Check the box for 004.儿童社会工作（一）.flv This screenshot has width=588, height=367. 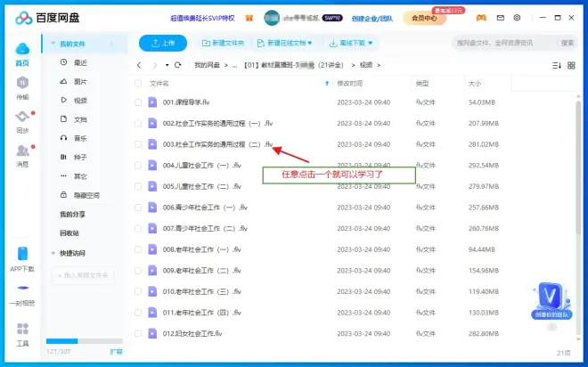click(139, 165)
